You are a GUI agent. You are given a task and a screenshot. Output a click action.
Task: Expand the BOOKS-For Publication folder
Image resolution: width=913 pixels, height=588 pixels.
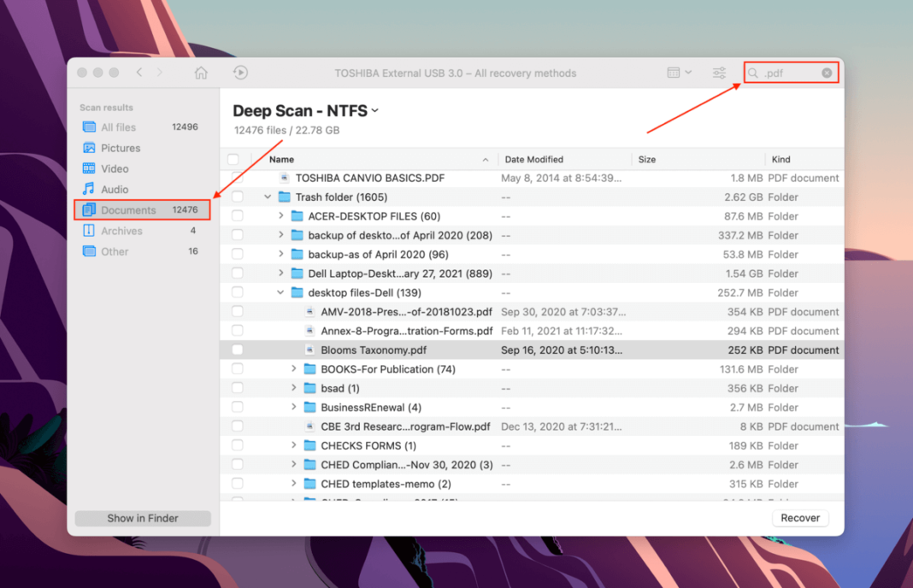pyautogui.click(x=294, y=368)
